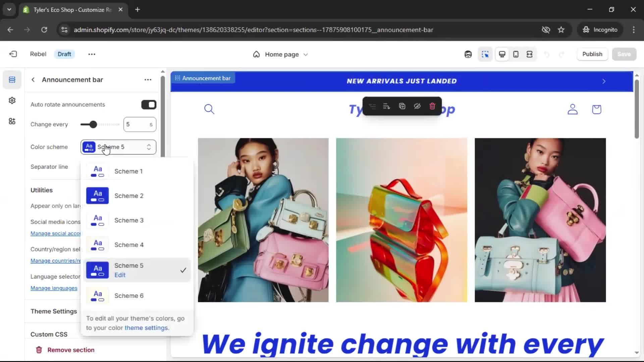Duplicate the section from floating toolbar
Viewport: 644px width, 362px height.
tap(402, 106)
